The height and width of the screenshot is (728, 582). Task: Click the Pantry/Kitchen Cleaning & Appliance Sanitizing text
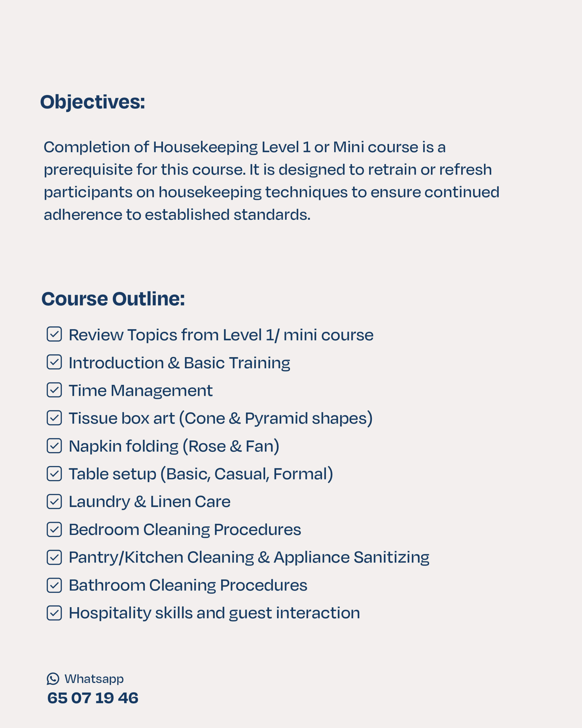click(x=249, y=557)
